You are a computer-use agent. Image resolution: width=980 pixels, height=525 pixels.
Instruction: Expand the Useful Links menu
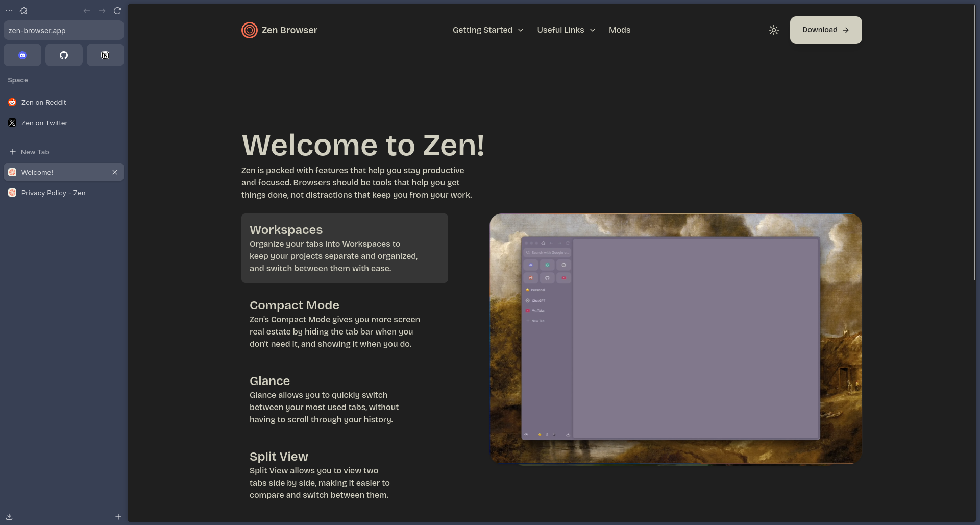(566, 30)
